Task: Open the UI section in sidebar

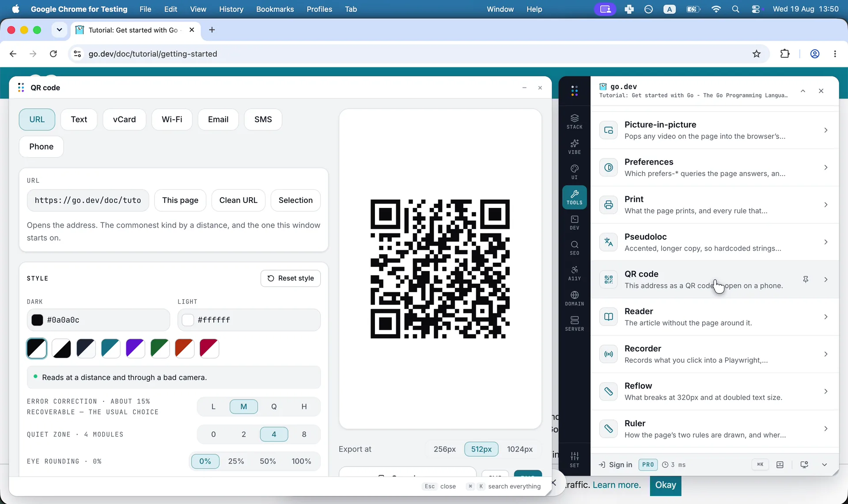Action: click(x=574, y=172)
